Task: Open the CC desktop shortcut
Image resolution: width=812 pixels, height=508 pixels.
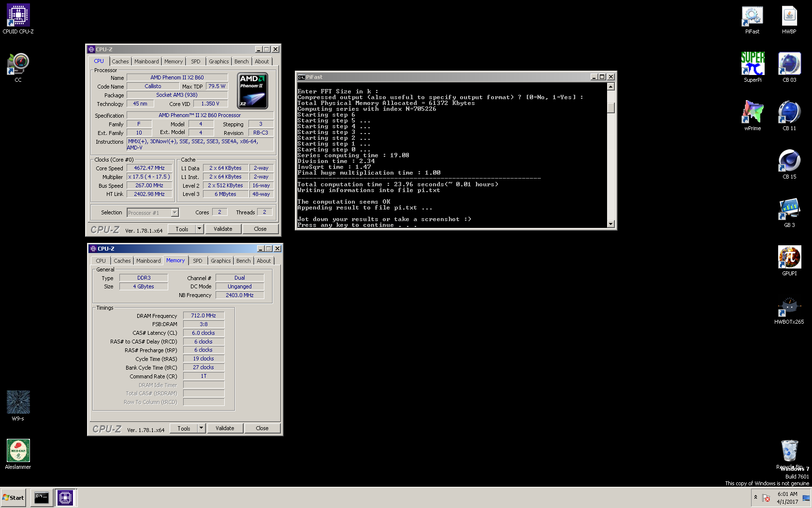Action: point(18,68)
